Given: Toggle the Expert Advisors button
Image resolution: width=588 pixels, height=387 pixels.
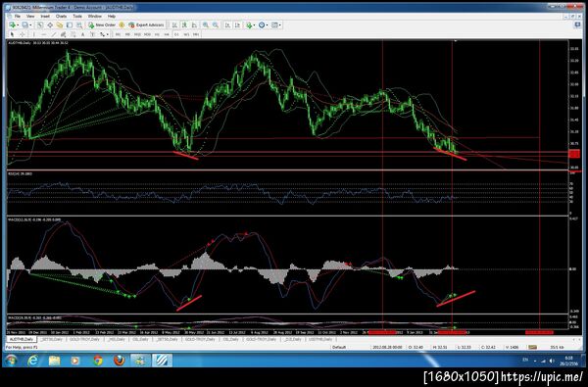Looking at the screenshot, I should coord(146,25).
